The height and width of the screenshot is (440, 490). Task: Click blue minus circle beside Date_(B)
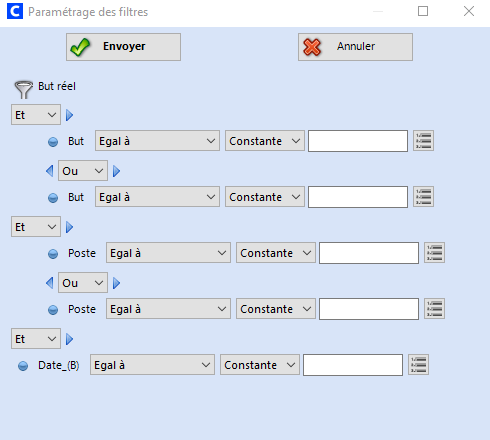click(23, 366)
